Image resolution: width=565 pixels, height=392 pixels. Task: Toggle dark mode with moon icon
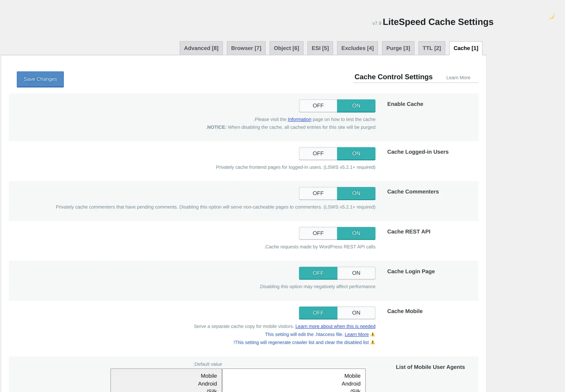pos(551,16)
